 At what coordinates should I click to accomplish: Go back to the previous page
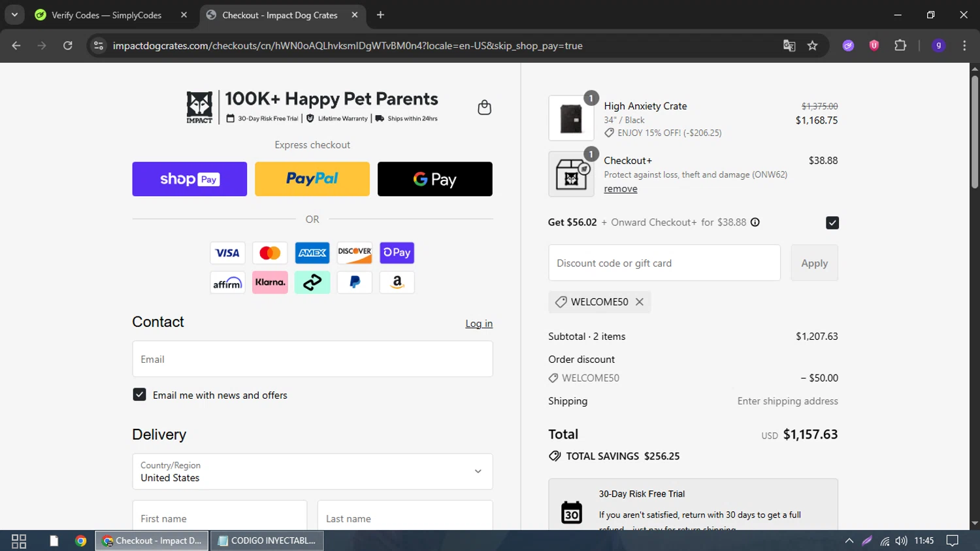point(16,46)
